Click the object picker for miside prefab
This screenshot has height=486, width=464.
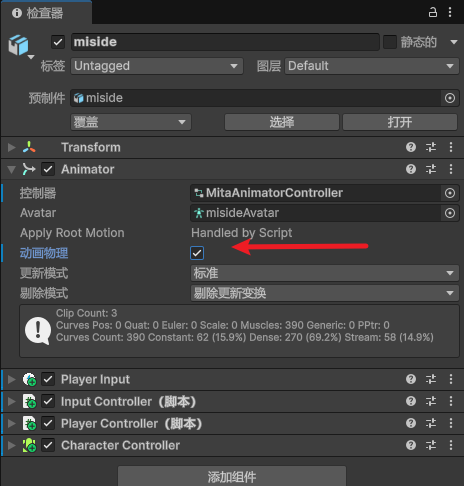(450, 98)
